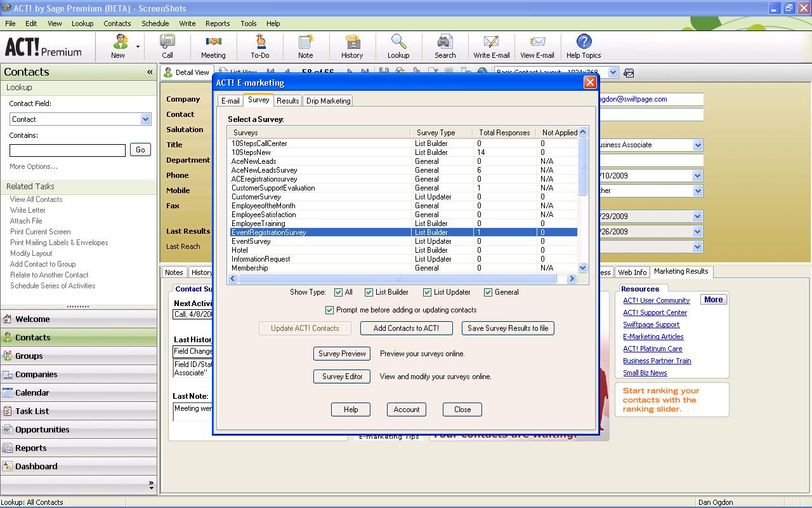
Task: Click the Write E-mail icon
Action: pos(491,46)
